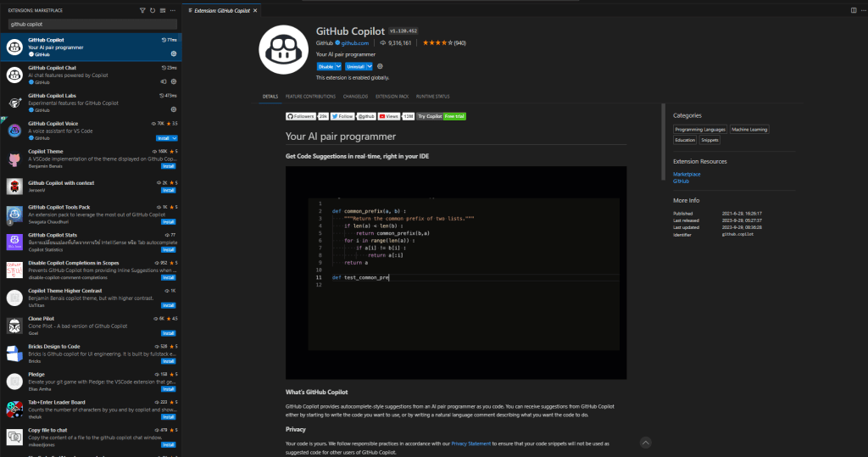Click the verified publisher badge by github.com

pyautogui.click(x=337, y=42)
